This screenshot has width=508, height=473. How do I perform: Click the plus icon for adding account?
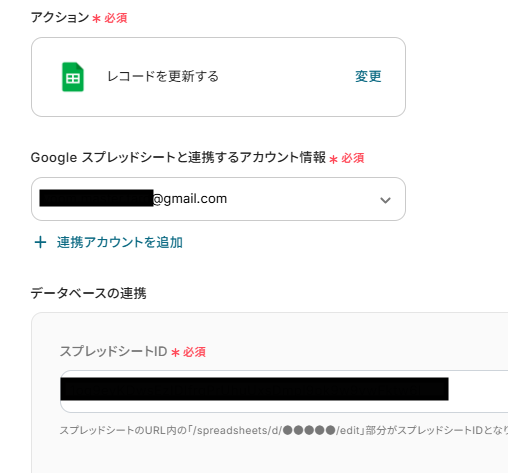(x=40, y=242)
